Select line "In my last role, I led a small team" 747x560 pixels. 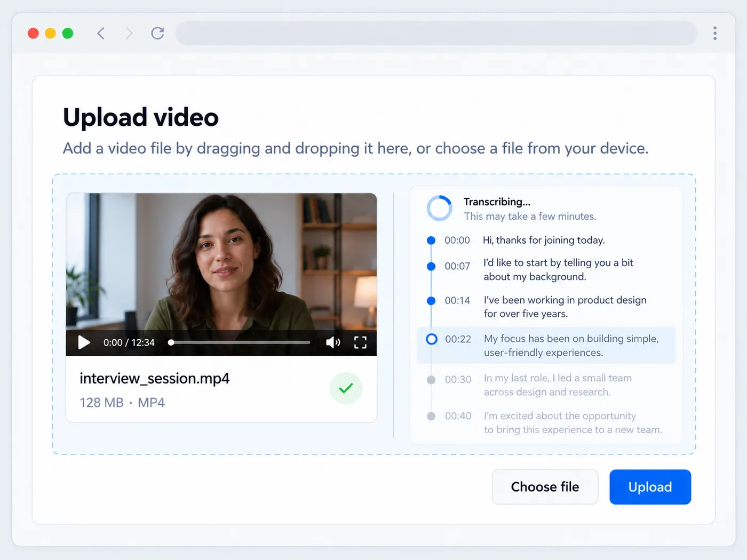pyautogui.click(x=558, y=385)
